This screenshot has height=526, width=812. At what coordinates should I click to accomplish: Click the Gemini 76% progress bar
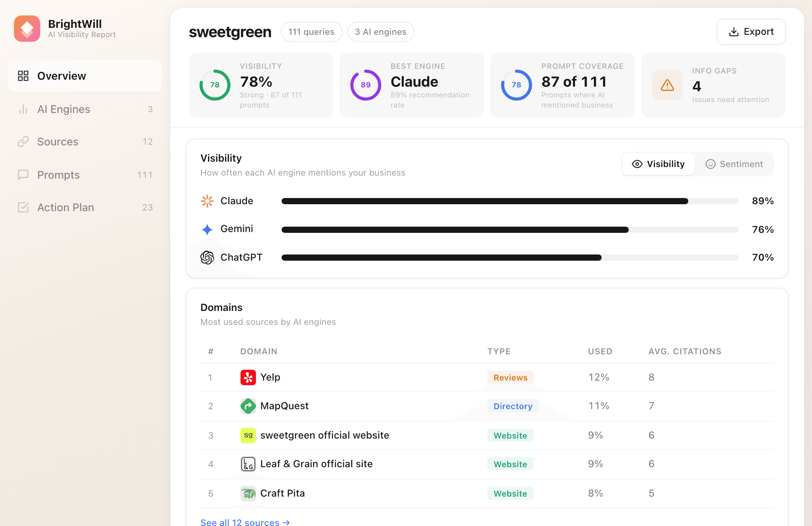[x=510, y=230]
